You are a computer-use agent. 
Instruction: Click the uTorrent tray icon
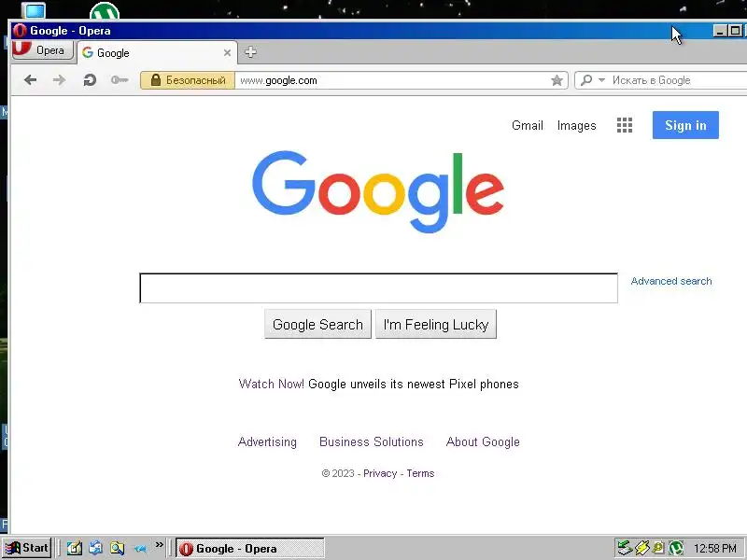point(675,548)
